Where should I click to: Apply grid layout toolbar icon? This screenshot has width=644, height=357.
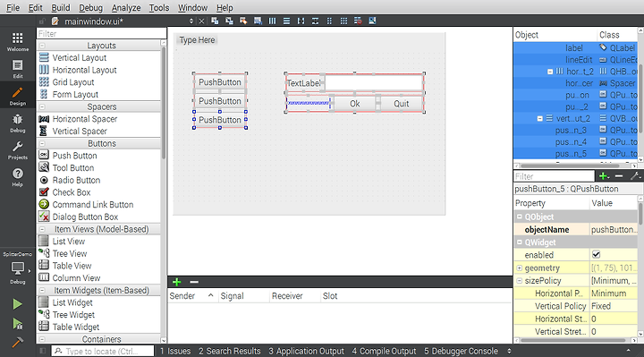pos(343,21)
